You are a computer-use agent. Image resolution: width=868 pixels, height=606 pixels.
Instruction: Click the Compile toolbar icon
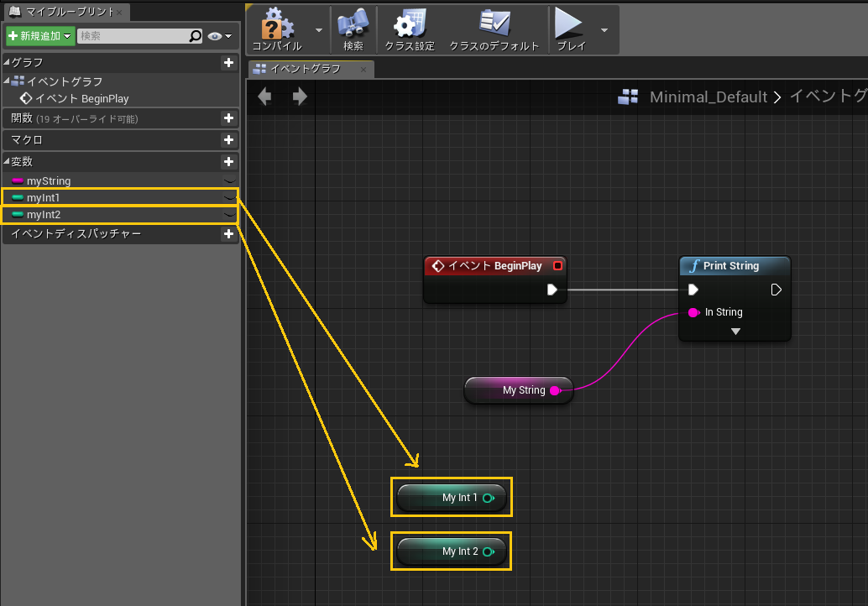[x=277, y=29]
